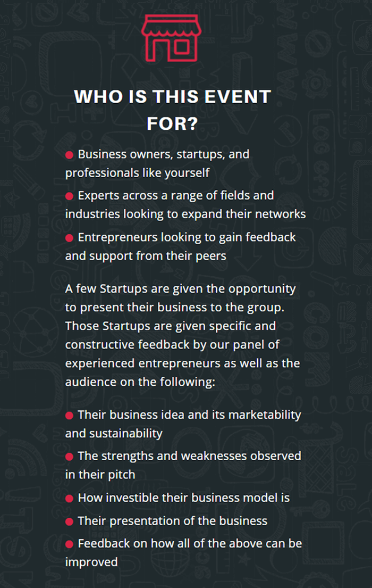
Task: Click 'industries looking to expand their networks' line
Action: [185, 214]
